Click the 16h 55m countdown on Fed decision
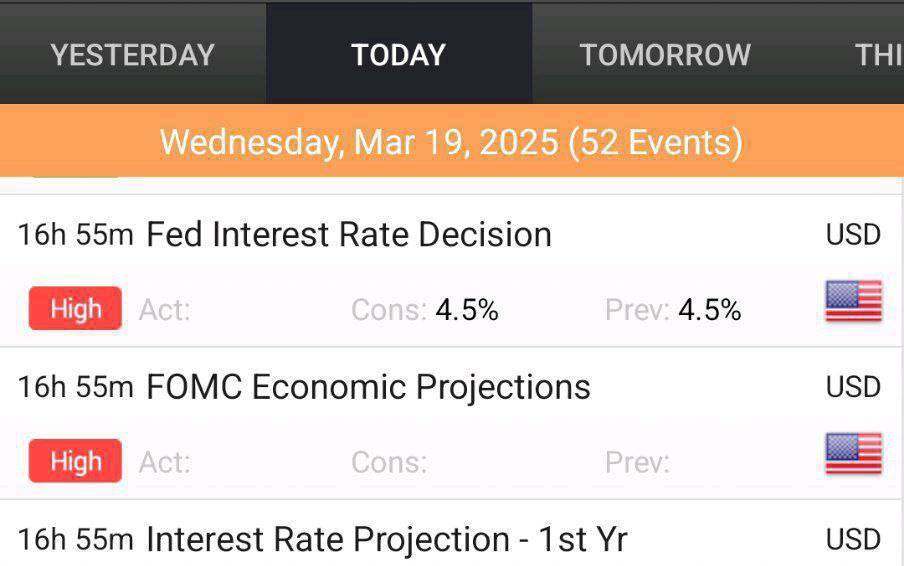 [76, 235]
